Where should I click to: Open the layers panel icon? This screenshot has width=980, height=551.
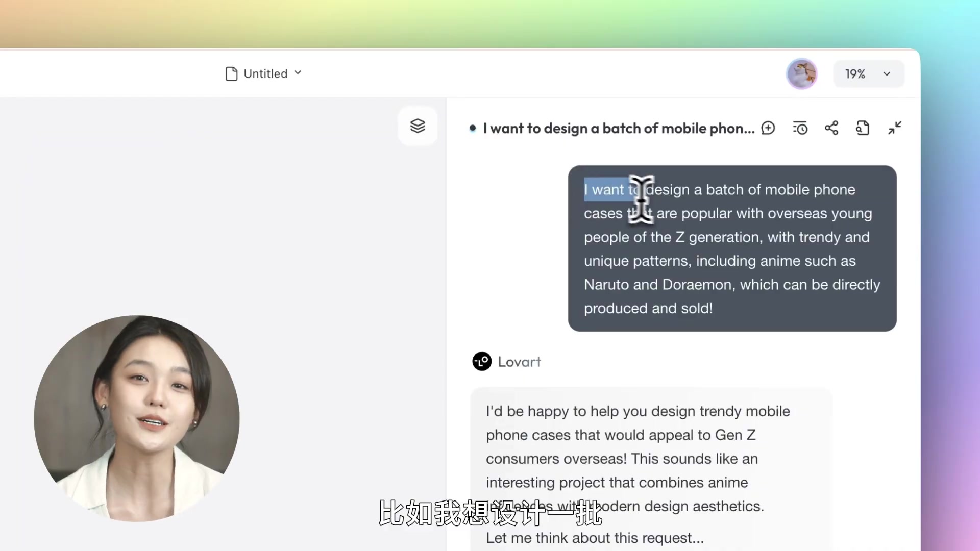[418, 126]
